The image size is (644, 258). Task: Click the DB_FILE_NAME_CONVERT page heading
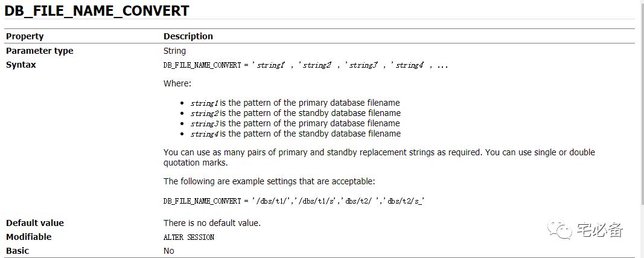(97, 10)
